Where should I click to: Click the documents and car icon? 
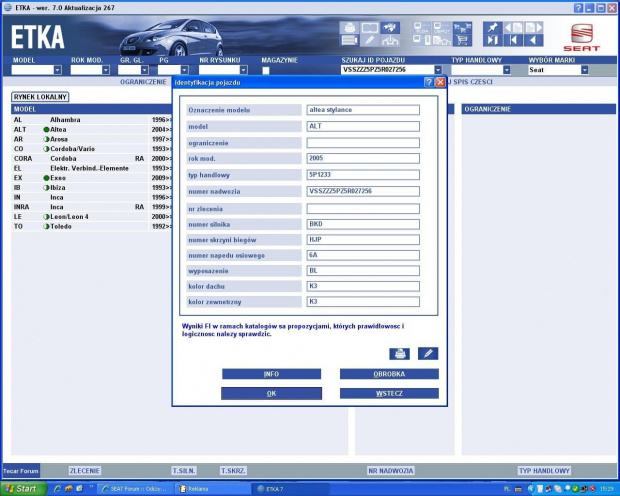pos(442,40)
